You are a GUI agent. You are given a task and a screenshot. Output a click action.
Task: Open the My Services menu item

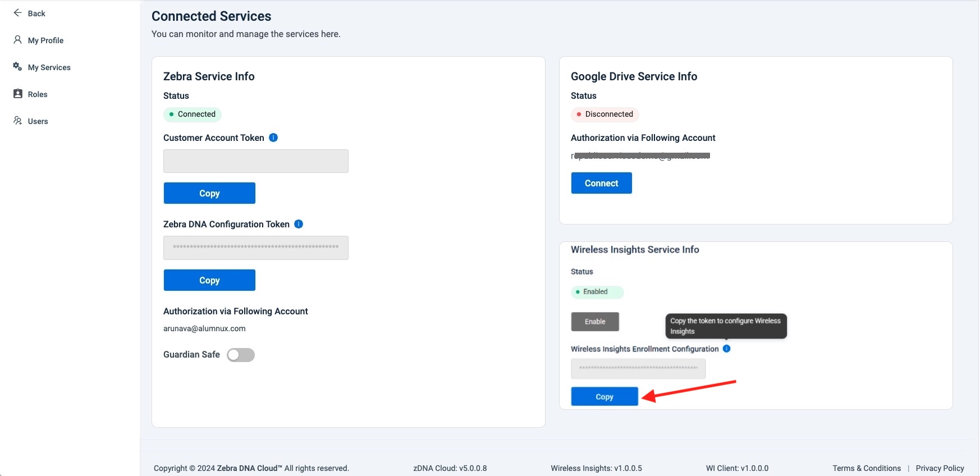(49, 67)
